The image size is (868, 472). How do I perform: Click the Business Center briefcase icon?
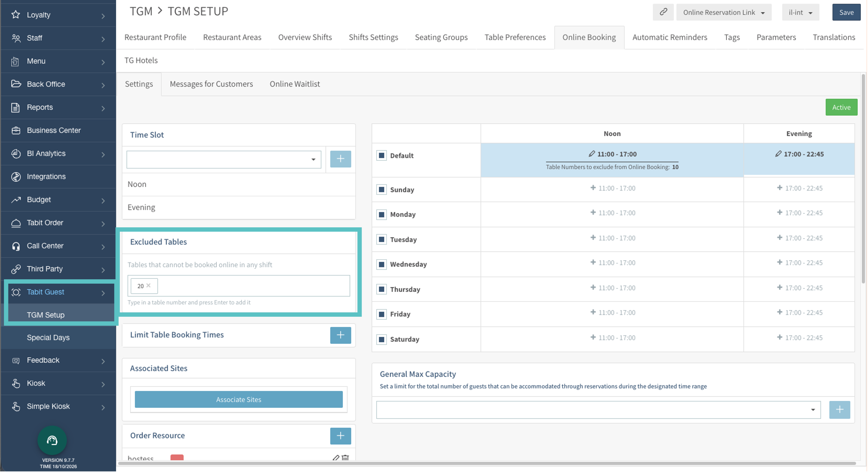15,130
